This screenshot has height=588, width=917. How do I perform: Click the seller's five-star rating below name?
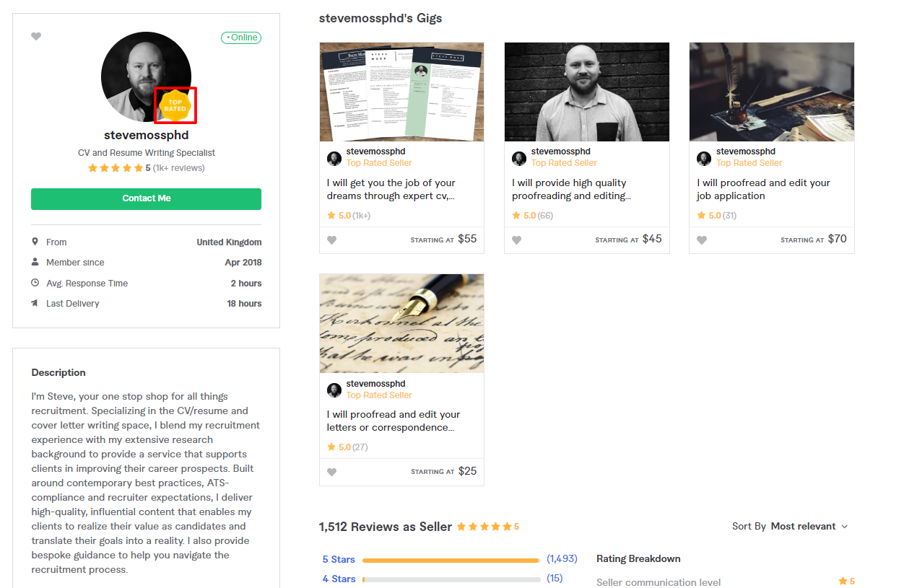116,168
